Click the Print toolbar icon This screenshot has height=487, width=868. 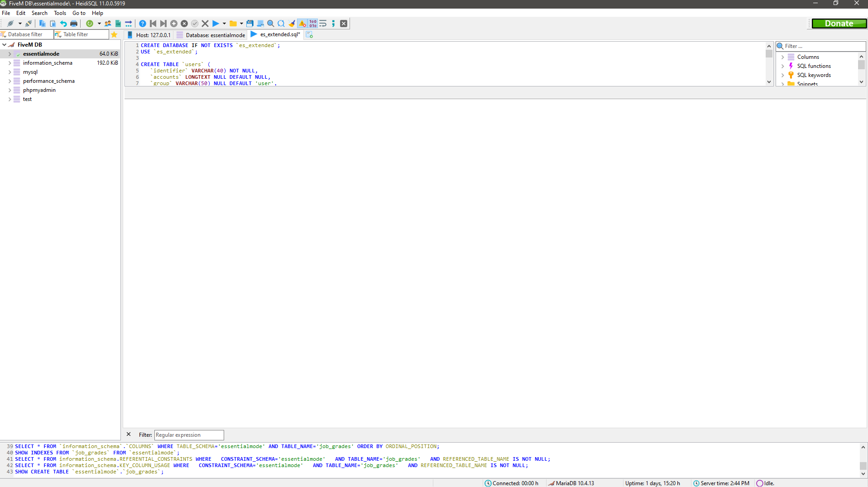click(74, 24)
